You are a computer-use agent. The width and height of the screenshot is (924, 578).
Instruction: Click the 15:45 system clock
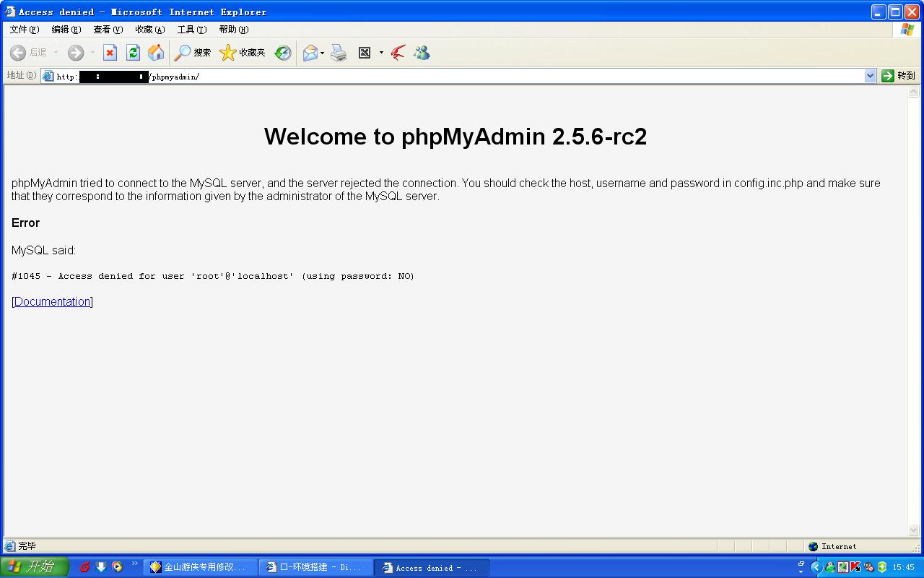click(x=904, y=567)
